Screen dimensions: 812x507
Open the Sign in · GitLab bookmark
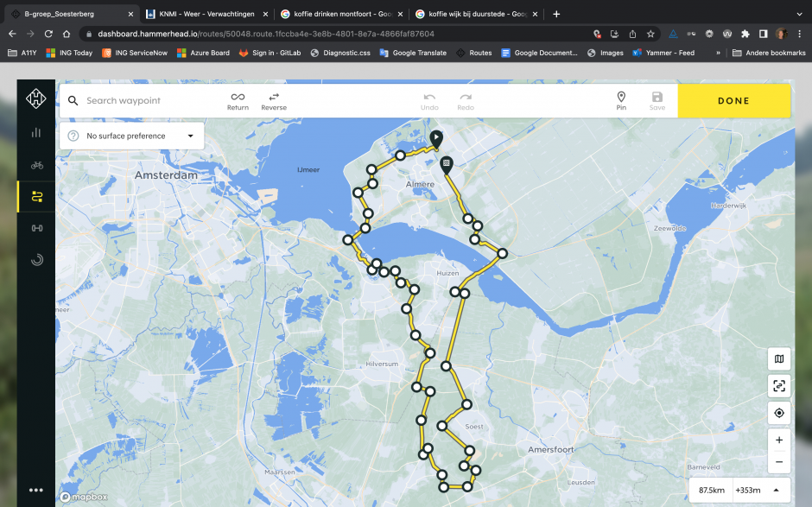click(270, 53)
